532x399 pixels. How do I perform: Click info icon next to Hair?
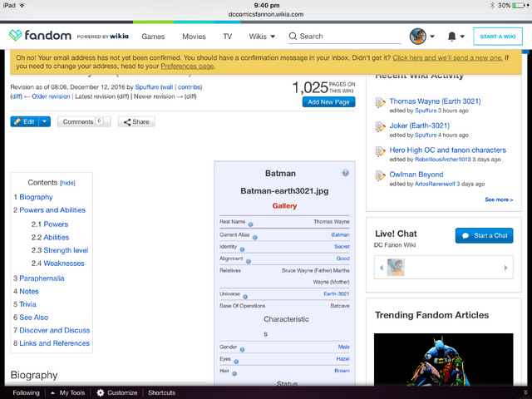coord(234,373)
